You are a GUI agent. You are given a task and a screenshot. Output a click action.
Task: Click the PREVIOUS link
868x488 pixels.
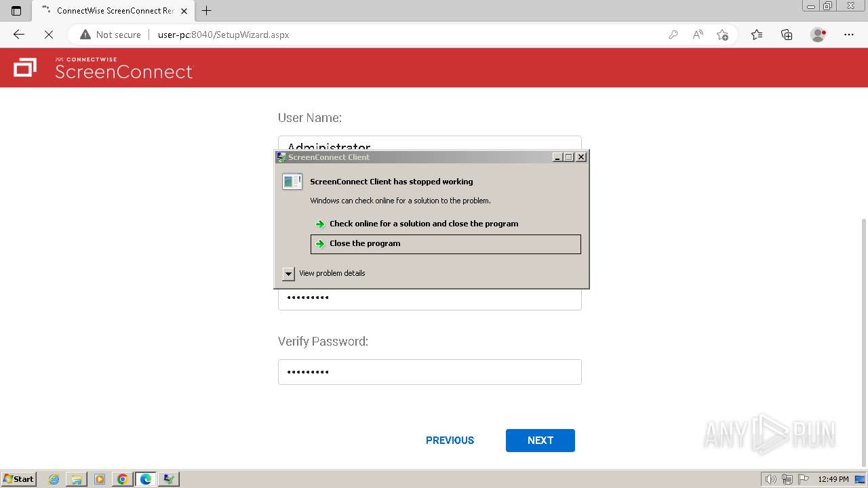(450, 441)
